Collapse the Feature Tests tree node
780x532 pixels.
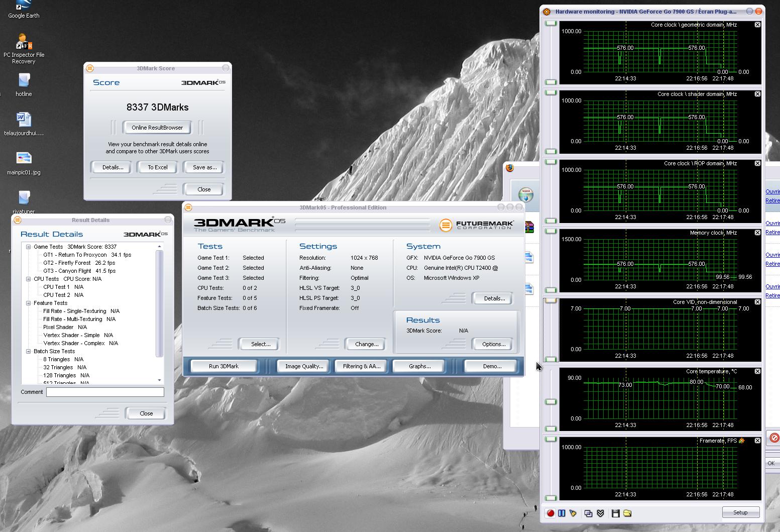point(29,303)
